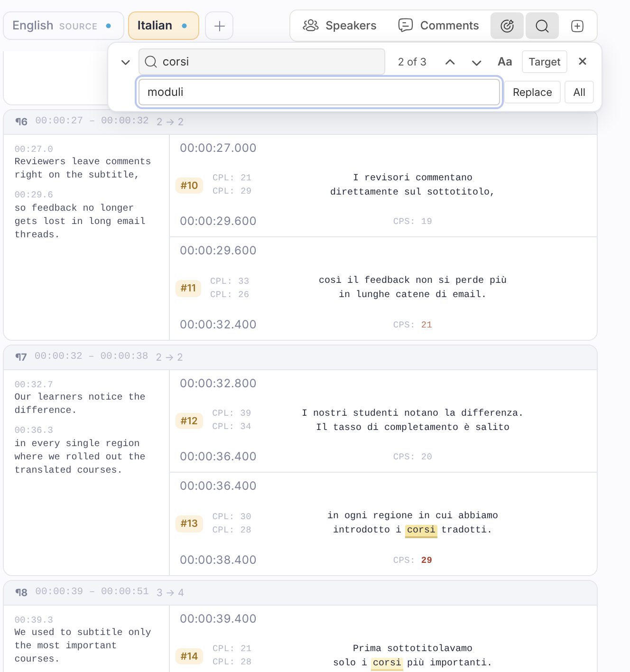Close the find and replace bar
Screen dimensions: 630x672
583,61
